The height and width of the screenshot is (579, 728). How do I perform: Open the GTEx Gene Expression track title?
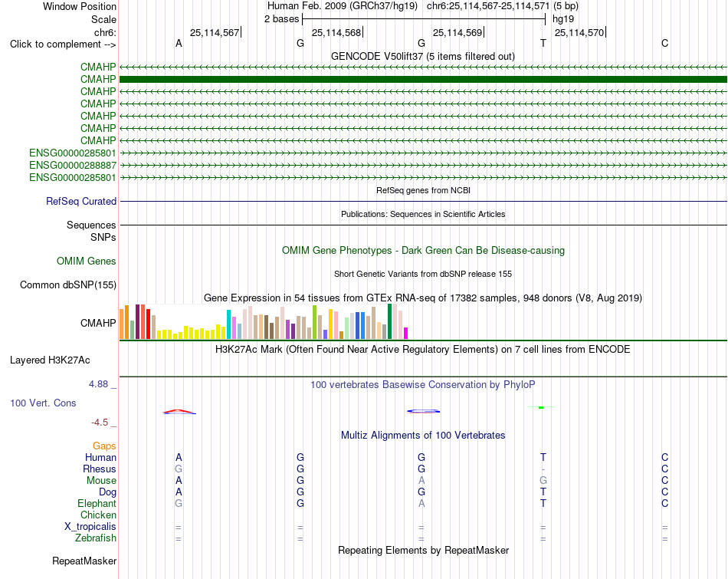point(423,298)
